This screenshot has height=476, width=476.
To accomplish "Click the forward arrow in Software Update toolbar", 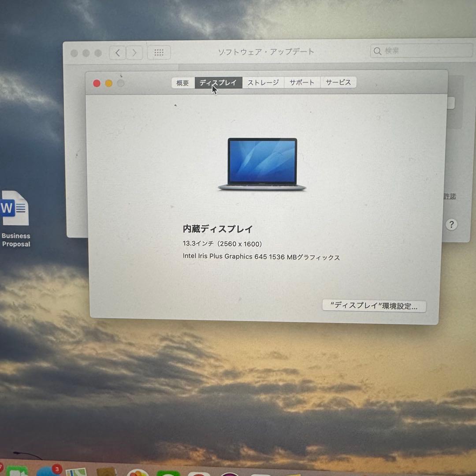I will click(134, 52).
